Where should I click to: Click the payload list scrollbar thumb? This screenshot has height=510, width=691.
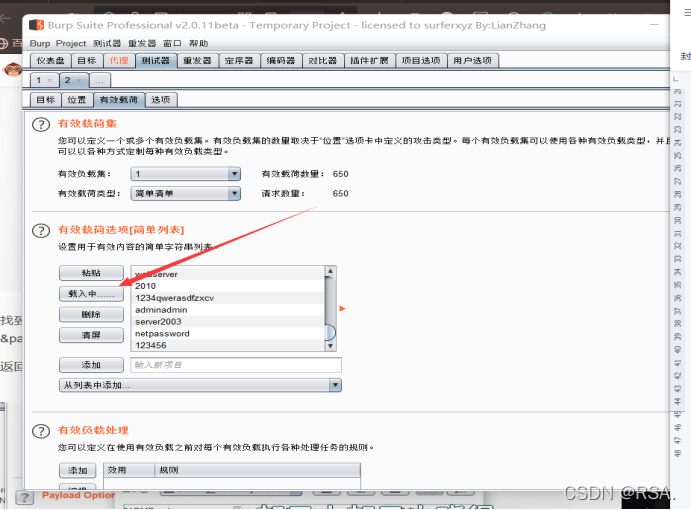point(330,332)
